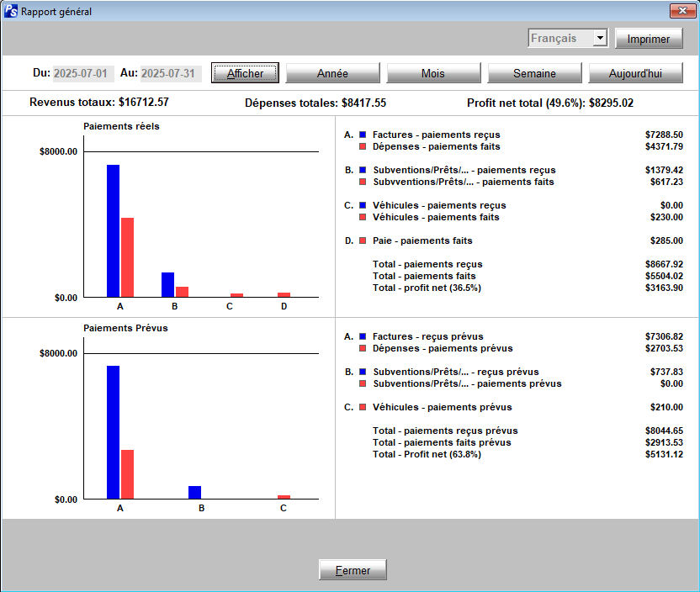Screen dimensions: 700x592
Task: Select the Année period button
Action: pos(332,73)
